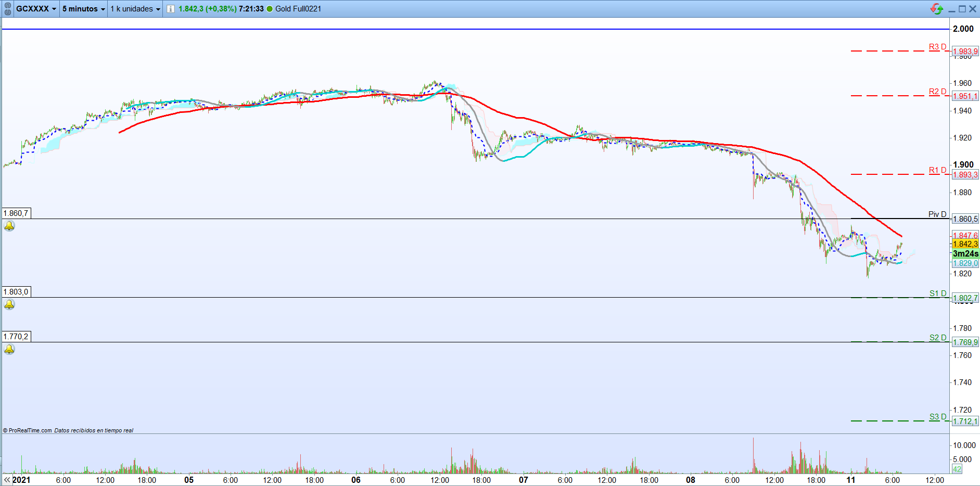Click the 1.712,1 price tag on axis
Screen dimensions: 980x486
(x=965, y=421)
